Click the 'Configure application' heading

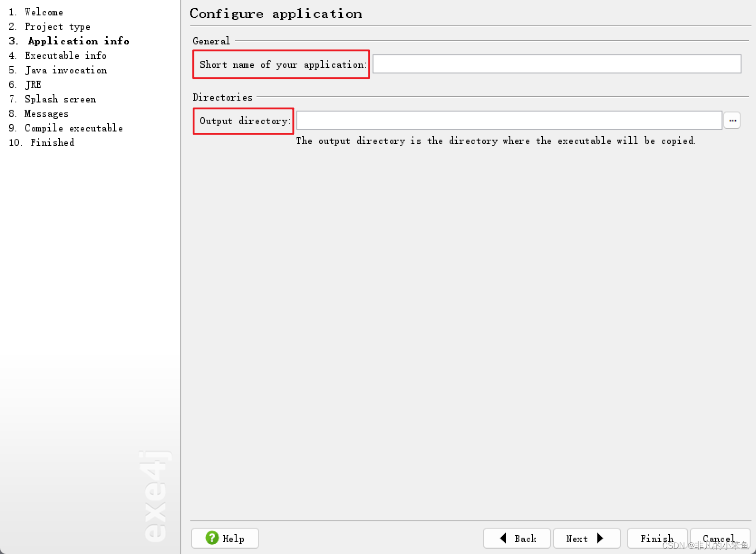point(276,14)
